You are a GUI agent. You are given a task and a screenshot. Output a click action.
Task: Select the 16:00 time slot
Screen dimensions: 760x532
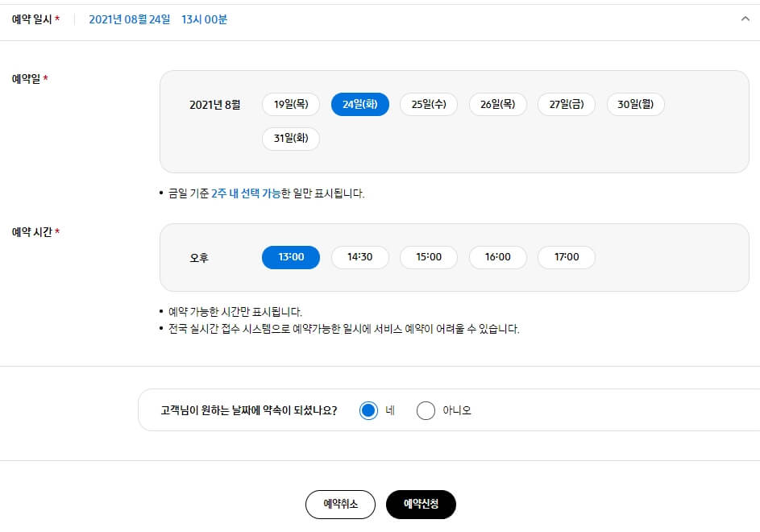pos(497,256)
